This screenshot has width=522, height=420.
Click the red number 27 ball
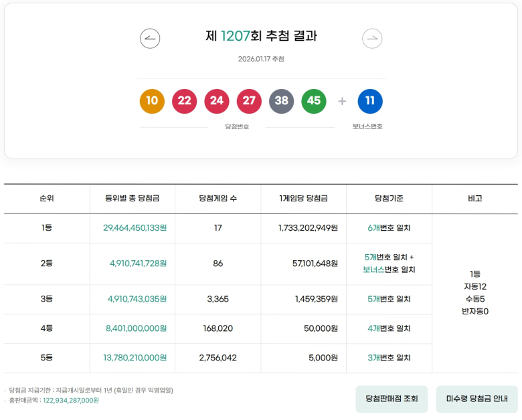click(249, 101)
